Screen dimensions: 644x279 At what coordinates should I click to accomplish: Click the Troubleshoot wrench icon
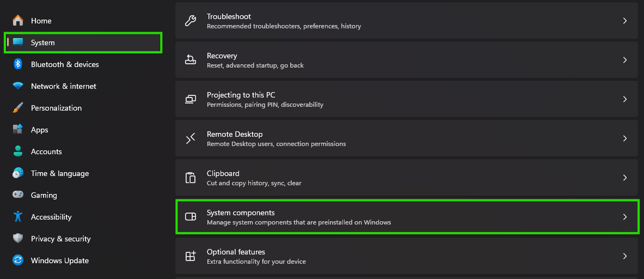pyautogui.click(x=191, y=21)
